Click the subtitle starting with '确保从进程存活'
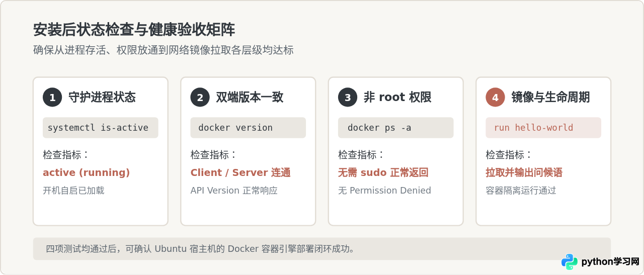The image size is (644, 275). point(163,50)
